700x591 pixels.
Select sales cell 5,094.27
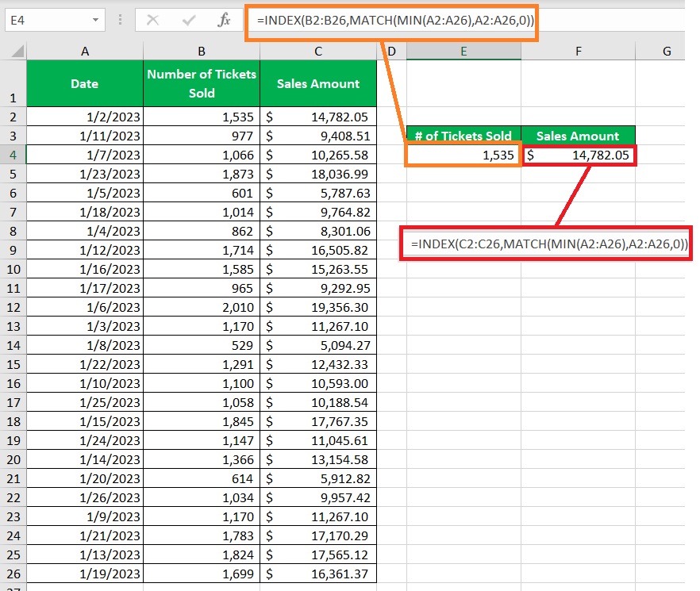click(317, 346)
